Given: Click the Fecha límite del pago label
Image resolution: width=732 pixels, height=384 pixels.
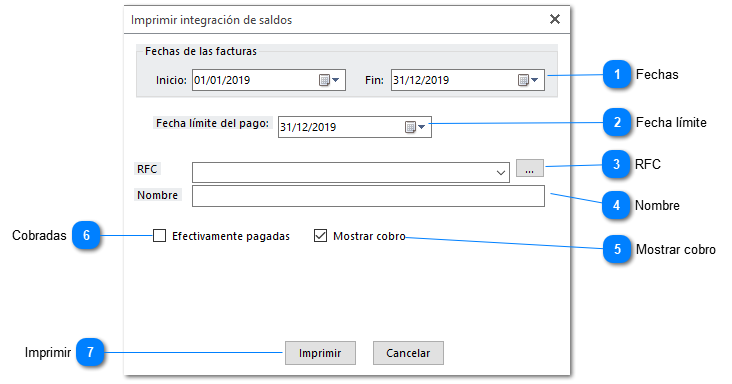Looking at the screenshot, I should click(212, 123).
